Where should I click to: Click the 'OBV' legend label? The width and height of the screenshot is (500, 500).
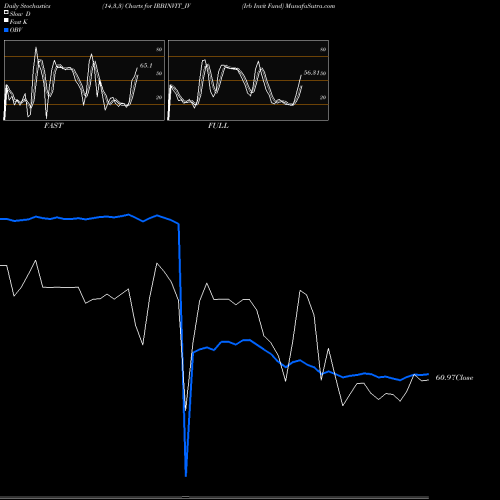[16, 30]
